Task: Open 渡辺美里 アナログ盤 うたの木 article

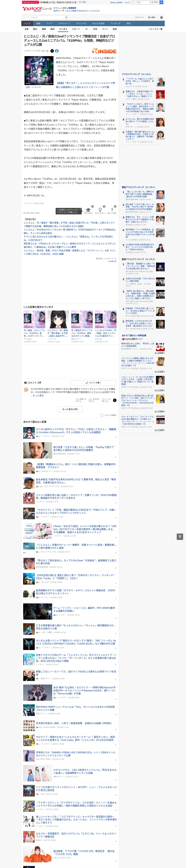Action: click(84, 853)
